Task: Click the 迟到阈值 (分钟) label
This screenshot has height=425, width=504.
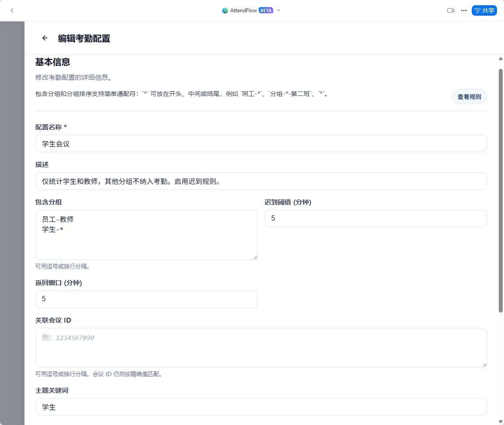Action: tap(288, 202)
